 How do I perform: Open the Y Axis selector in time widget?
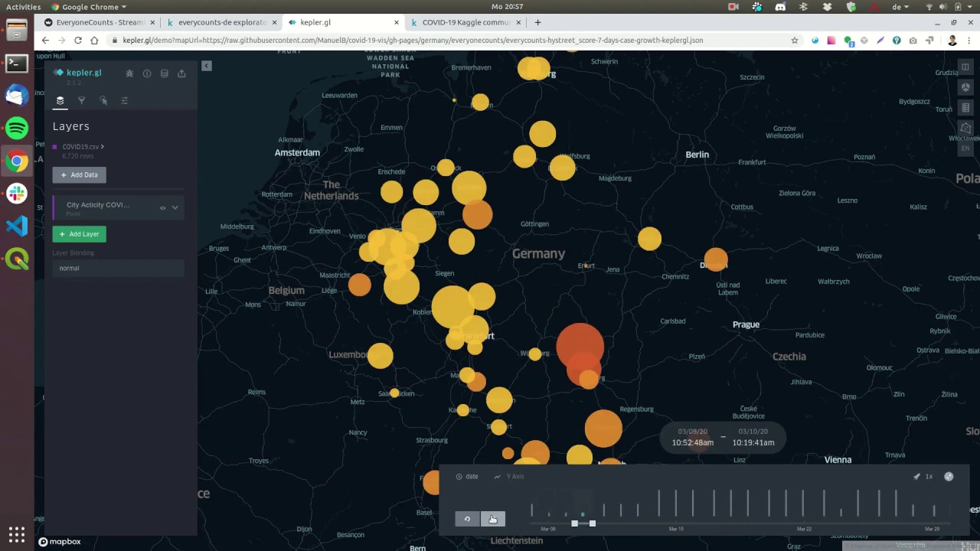click(x=509, y=477)
